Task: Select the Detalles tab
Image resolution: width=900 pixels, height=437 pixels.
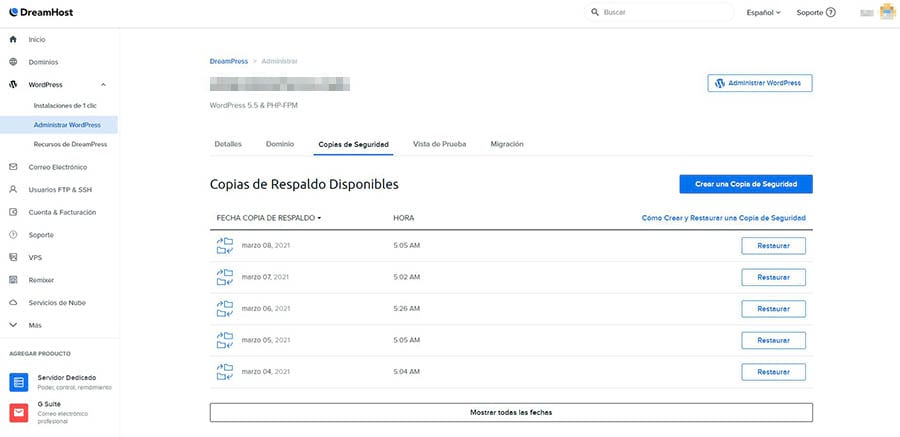Action: [x=228, y=144]
